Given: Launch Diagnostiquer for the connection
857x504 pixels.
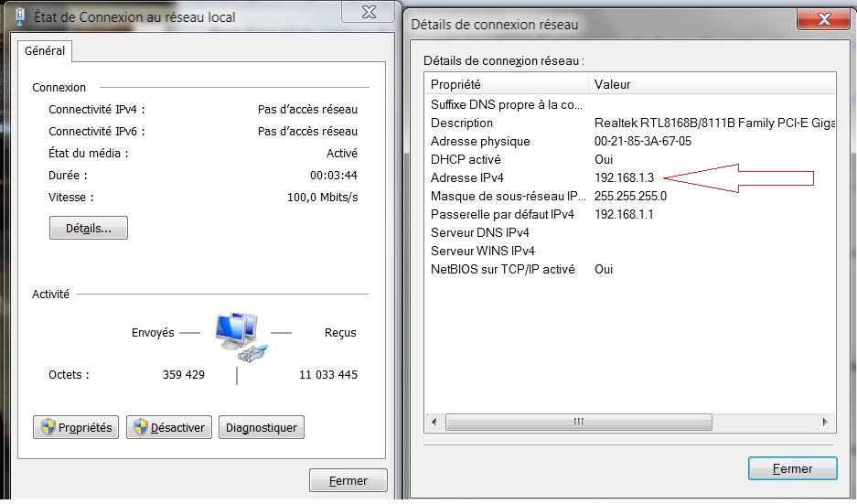Looking at the screenshot, I should click(x=262, y=427).
